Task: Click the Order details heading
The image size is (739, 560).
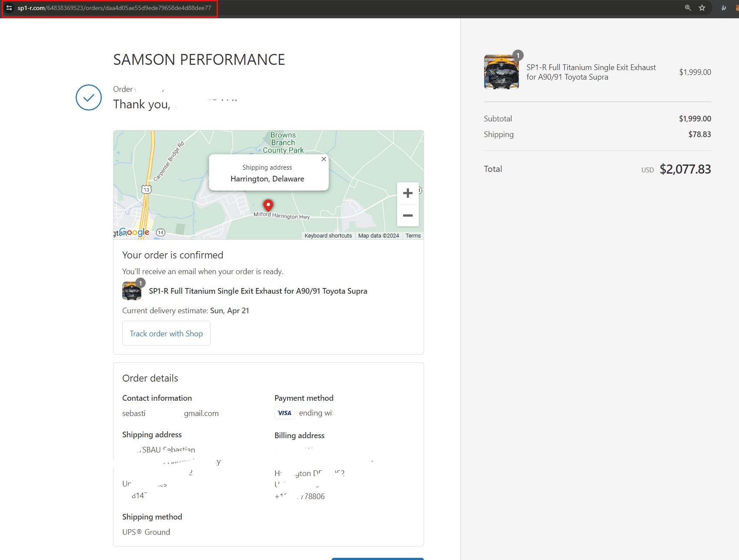Action: [x=150, y=378]
